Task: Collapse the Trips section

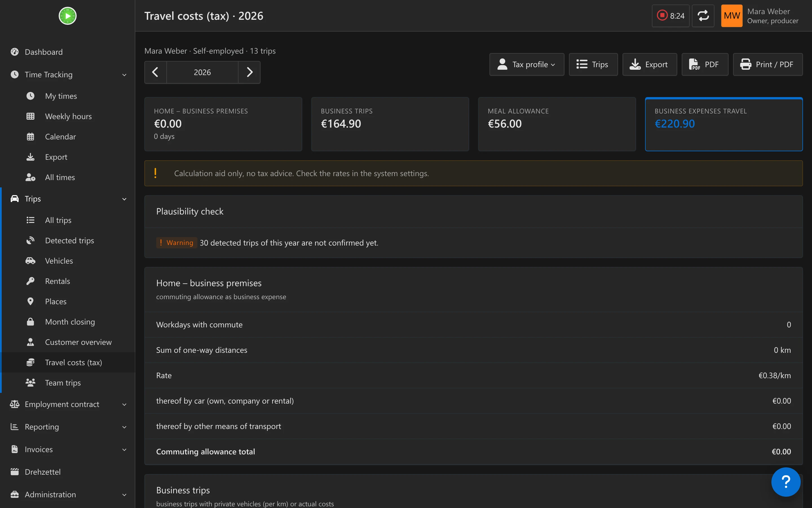Action: (67, 199)
